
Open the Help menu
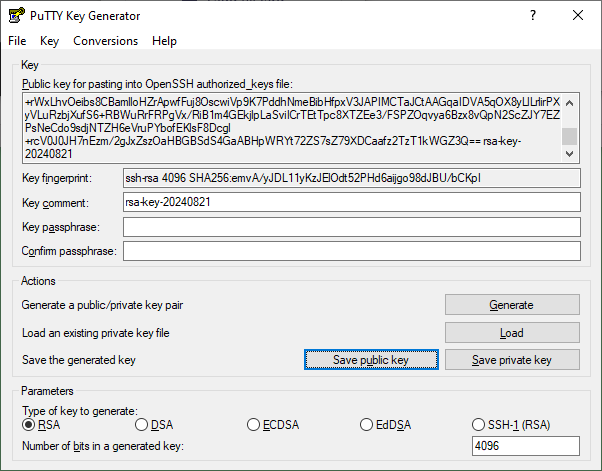[x=164, y=41]
